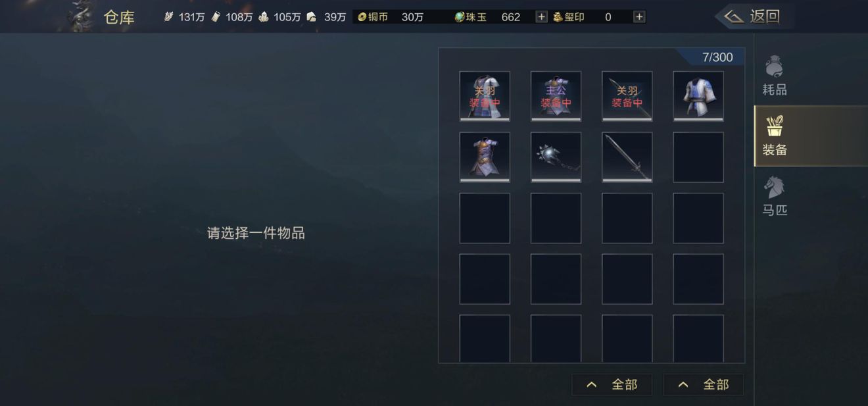The height and width of the screenshot is (406, 868).
Task: Click the empty slot beside the sword
Action: click(x=698, y=157)
